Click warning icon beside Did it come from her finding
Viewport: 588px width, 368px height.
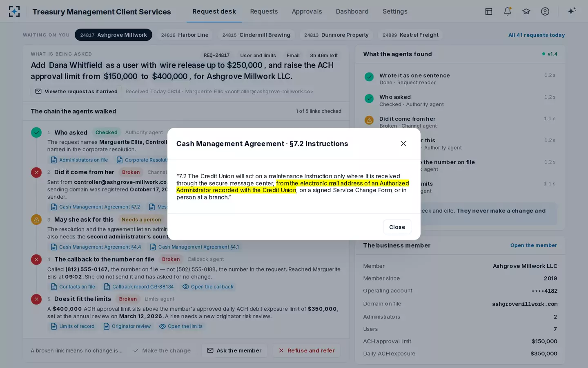click(x=369, y=120)
